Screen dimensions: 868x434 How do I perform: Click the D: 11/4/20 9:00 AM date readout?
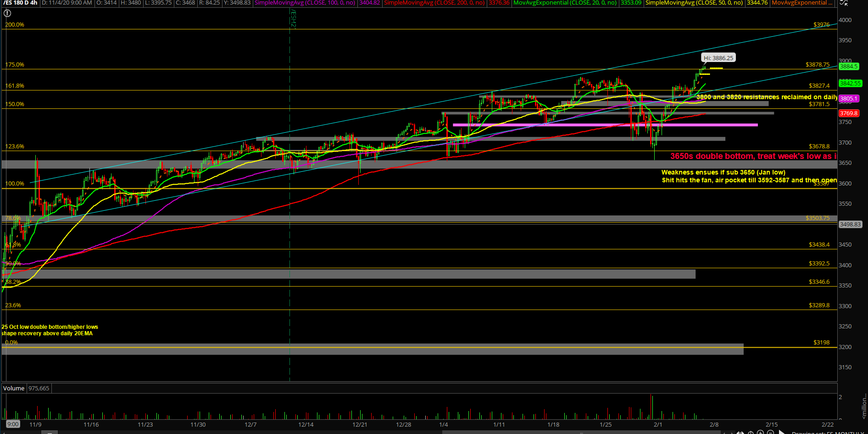point(67,3)
